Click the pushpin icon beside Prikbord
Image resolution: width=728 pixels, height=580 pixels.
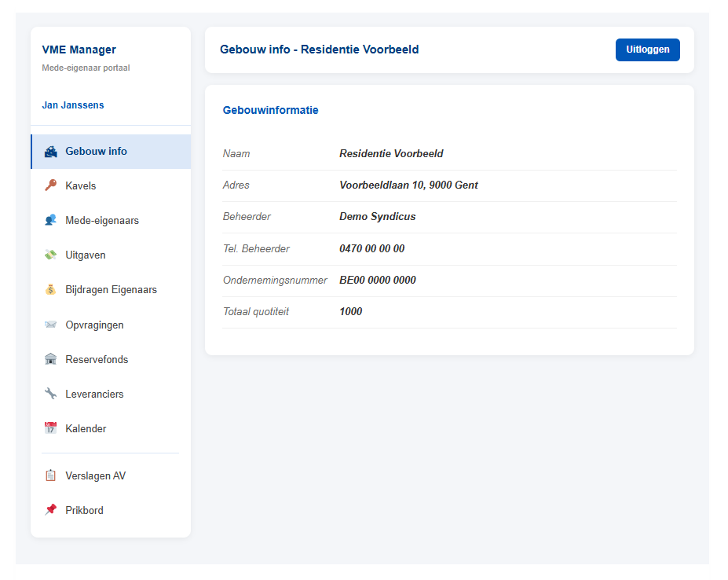(50, 510)
